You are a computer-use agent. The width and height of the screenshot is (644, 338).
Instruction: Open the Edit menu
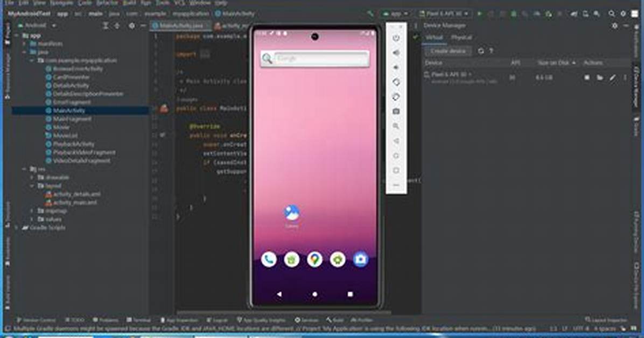(24, 3)
